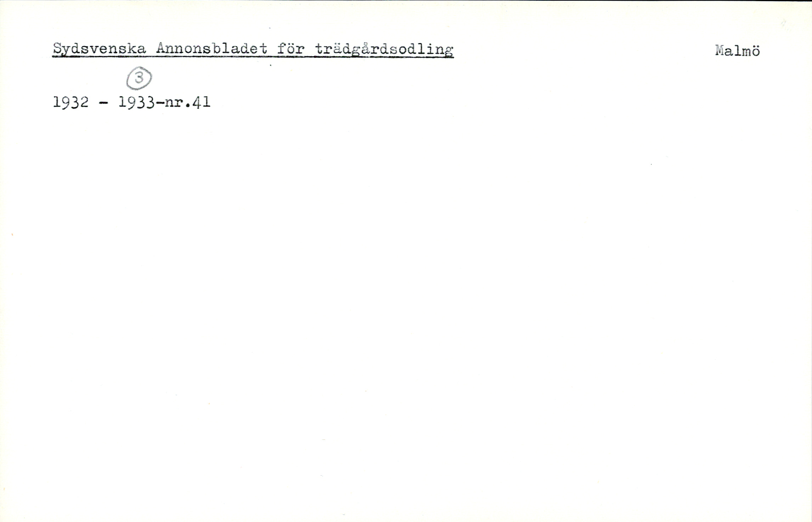Click the dash between 1932 and 1933
This screenshot has height=522, width=812.
tap(103, 103)
